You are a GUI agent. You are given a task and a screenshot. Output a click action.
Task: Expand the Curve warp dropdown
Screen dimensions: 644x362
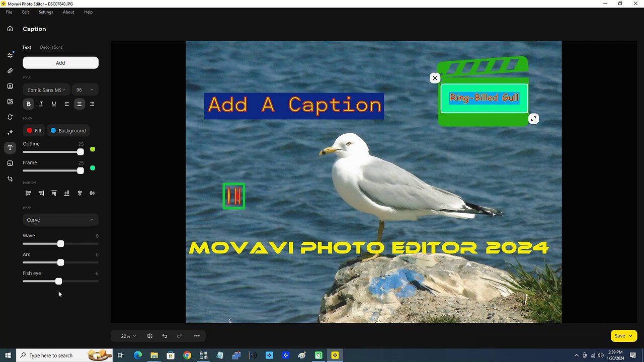pos(60,220)
